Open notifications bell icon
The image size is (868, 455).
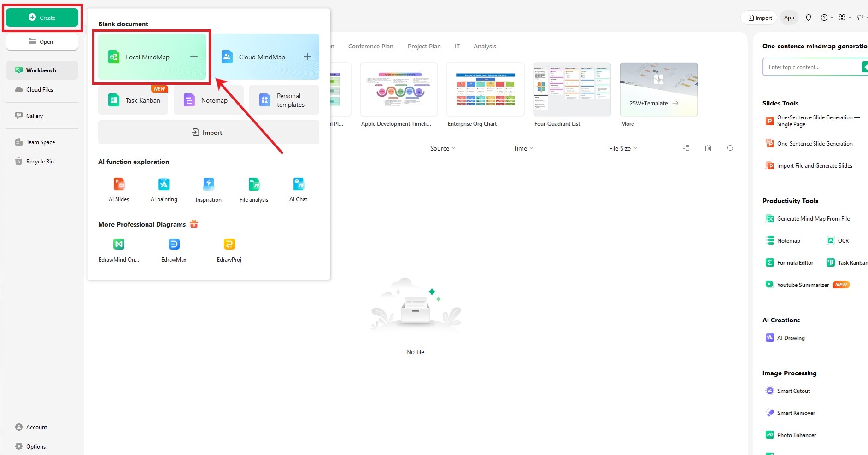click(x=809, y=17)
